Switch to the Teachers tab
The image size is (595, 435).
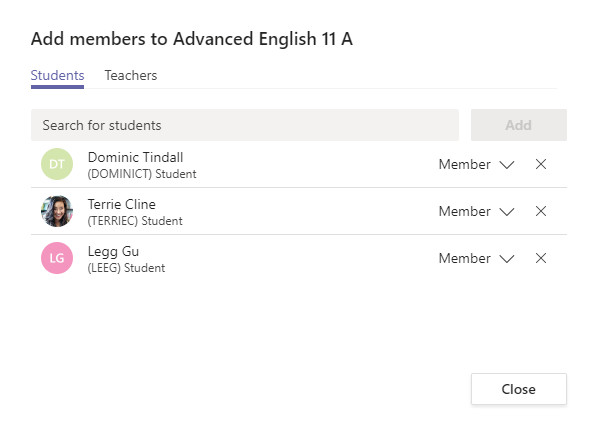(x=131, y=76)
